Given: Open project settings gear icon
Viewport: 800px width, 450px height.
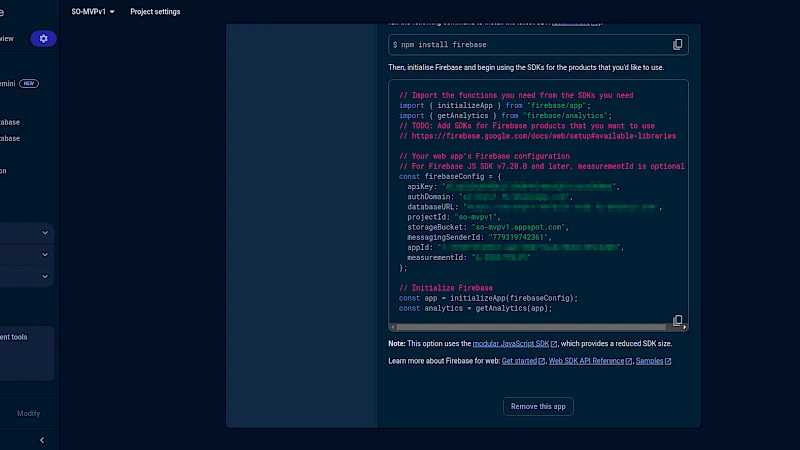Looking at the screenshot, I should tap(43, 38).
